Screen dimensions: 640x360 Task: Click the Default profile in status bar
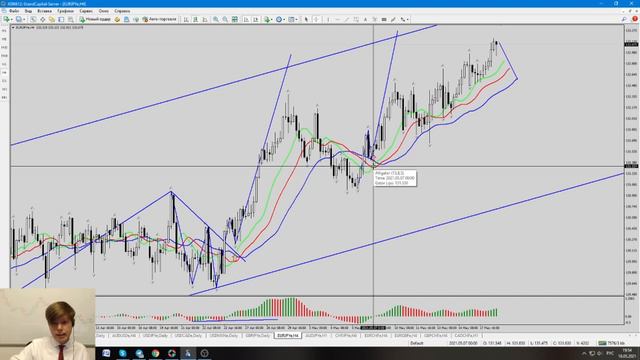tap(417, 343)
